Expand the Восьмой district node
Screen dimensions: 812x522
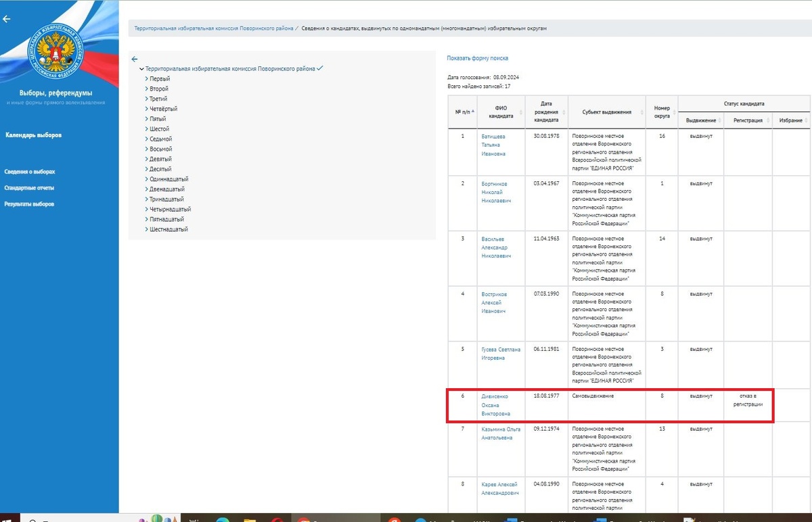pyautogui.click(x=147, y=149)
